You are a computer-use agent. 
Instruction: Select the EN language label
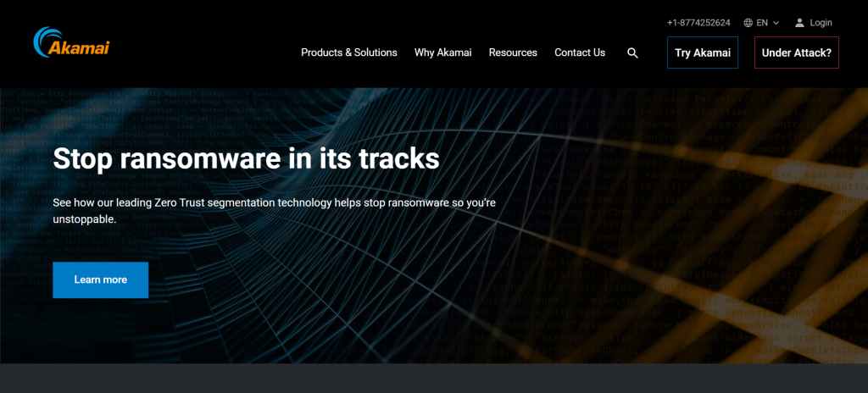762,23
